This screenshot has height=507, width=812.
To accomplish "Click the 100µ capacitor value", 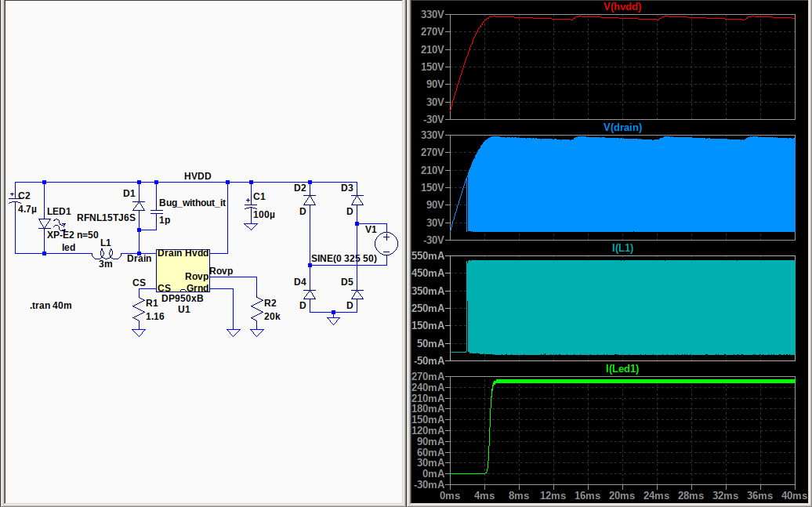I will (x=264, y=215).
